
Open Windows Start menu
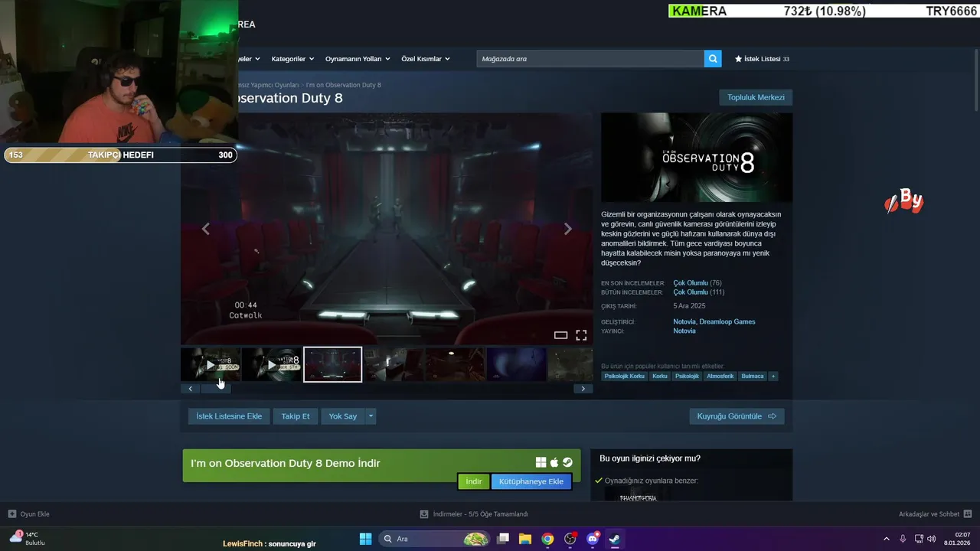pyautogui.click(x=365, y=539)
